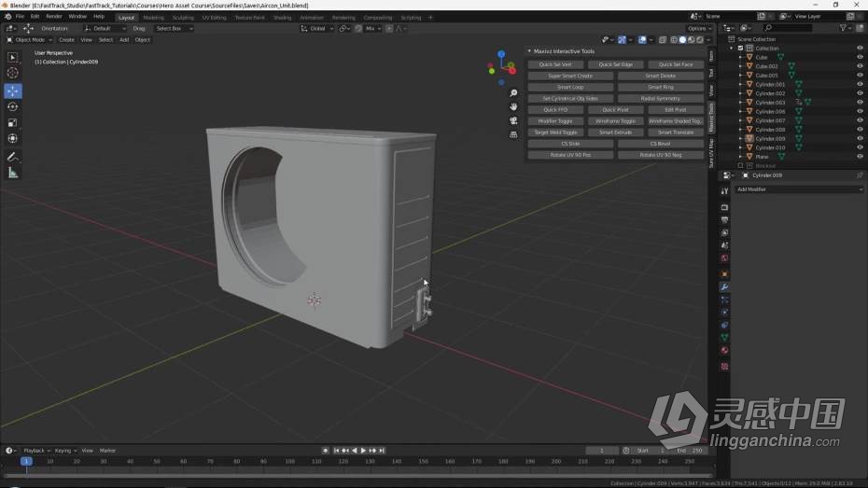Click the outliner filter funnel icon
The height and width of the screenshot is (488, 868).
pos(843,28)
